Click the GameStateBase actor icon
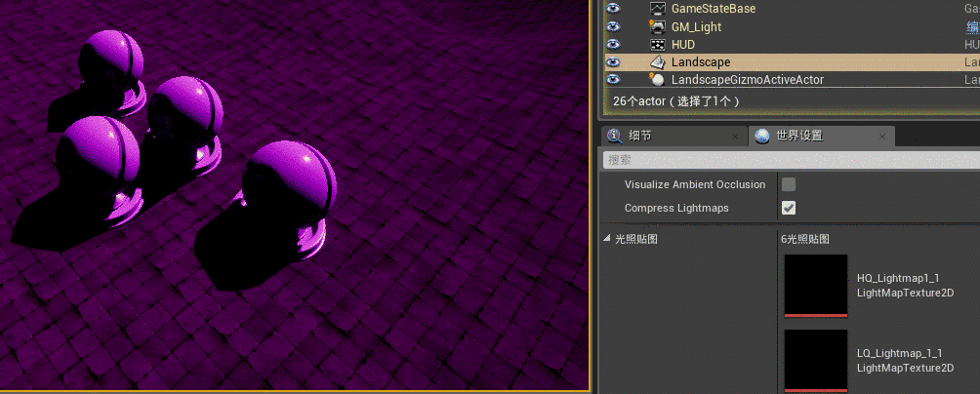The width and height of the screenshot is (980, 394). 658,9
